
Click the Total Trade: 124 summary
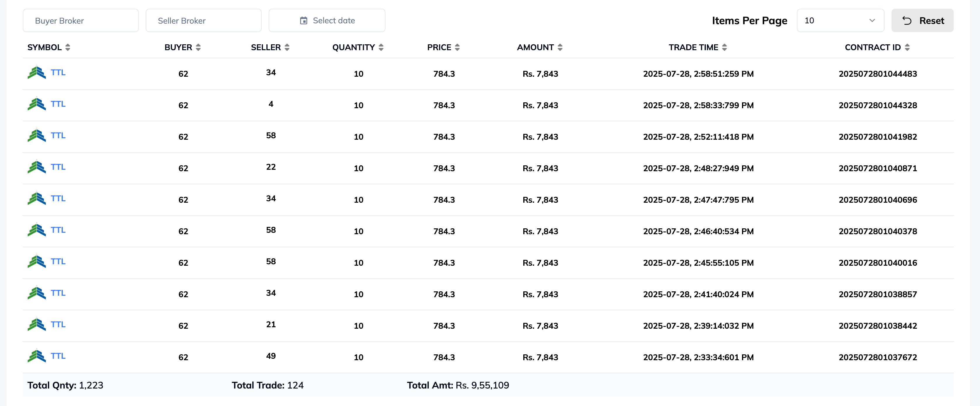point(267,385)
